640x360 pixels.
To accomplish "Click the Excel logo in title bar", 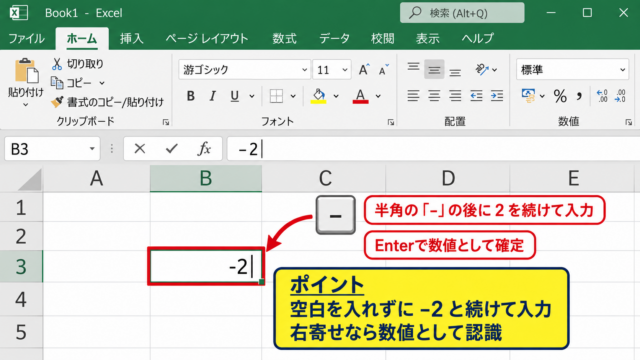I will click(x=18, y=13).
